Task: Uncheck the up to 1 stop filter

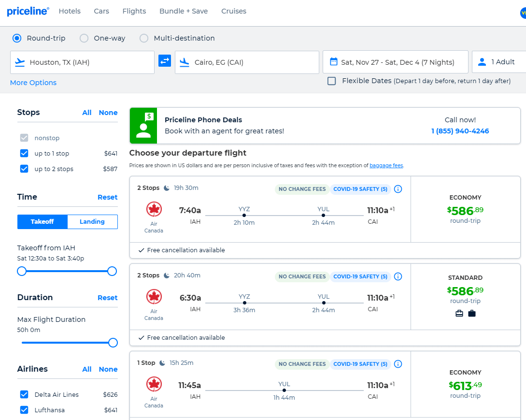Action: point(24,153)
